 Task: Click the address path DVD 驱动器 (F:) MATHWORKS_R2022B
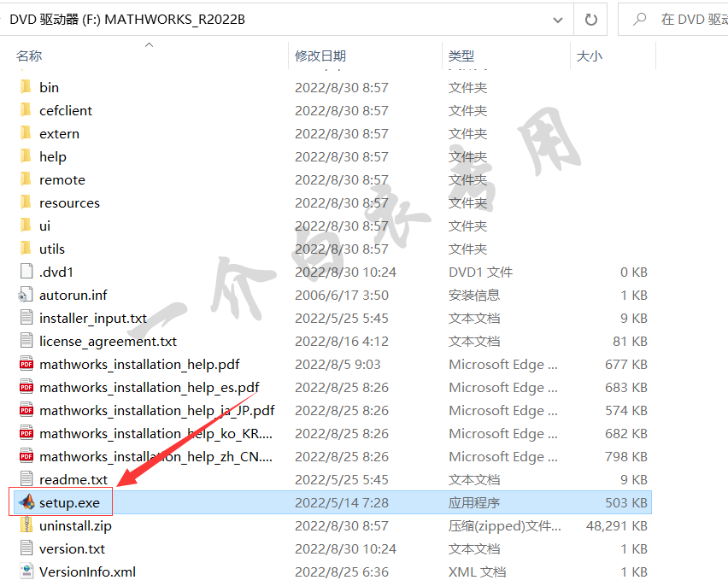[x=127, y=20]
